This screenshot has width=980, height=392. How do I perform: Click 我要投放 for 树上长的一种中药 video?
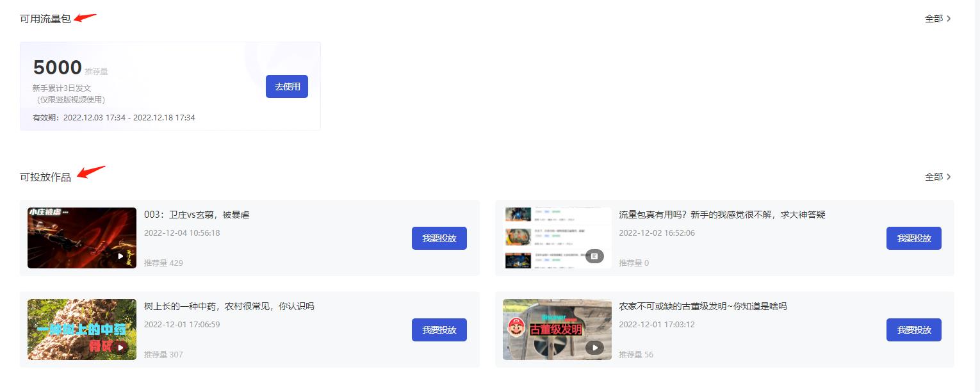click(439, 330)
